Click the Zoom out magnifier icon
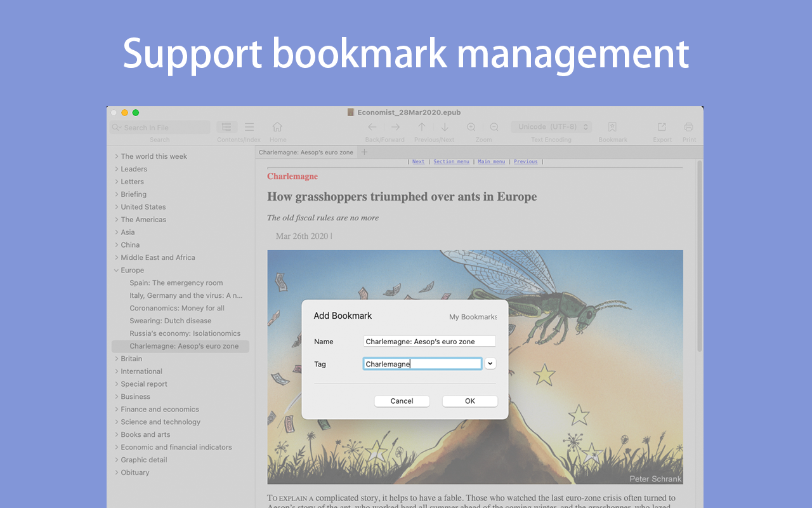 coord(494,127)
